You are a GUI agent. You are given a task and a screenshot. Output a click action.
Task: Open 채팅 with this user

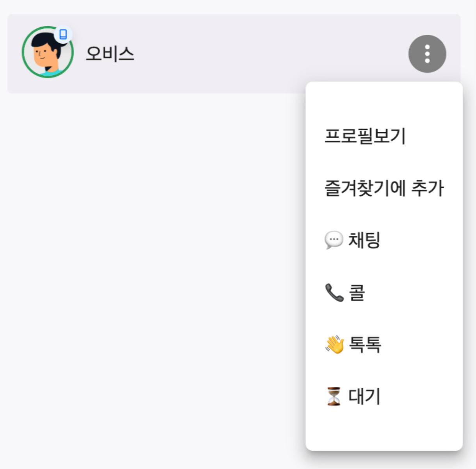[364, 240]
